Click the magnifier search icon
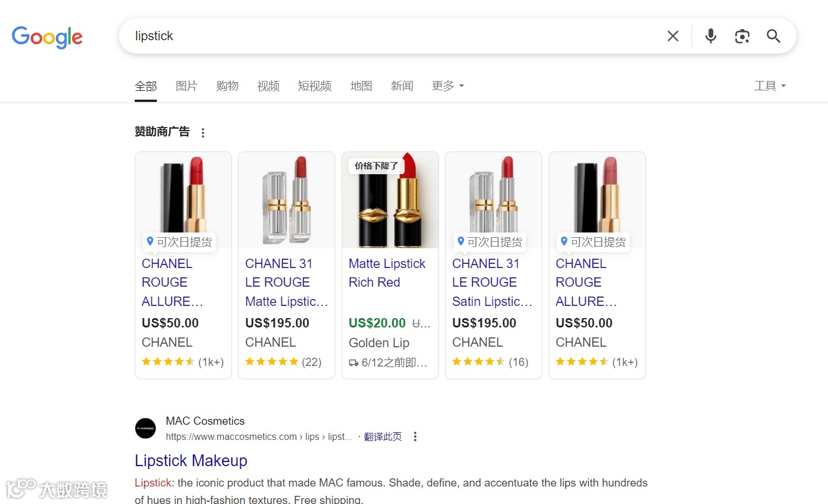Viewport: 828px width, 504px height. pyautogui.click(x=773, y=36)
